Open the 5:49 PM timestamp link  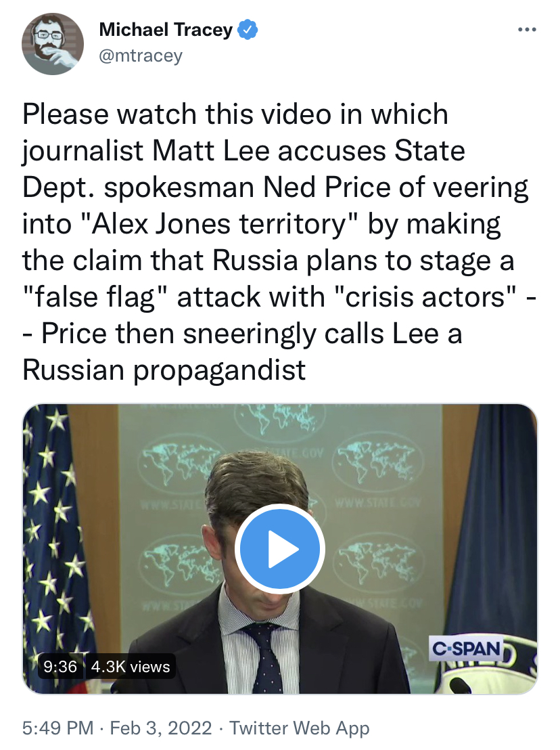57,728
